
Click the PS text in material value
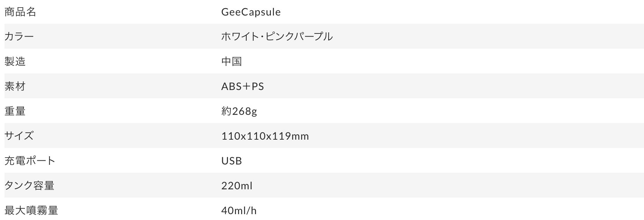click(x=258, y=86)
